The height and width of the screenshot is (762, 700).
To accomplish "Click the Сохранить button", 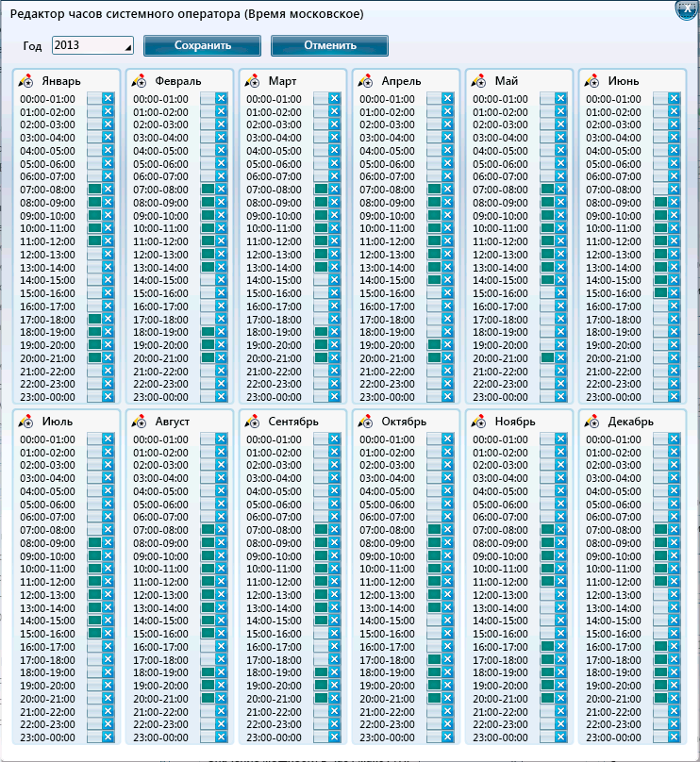I will click(202, 46).
